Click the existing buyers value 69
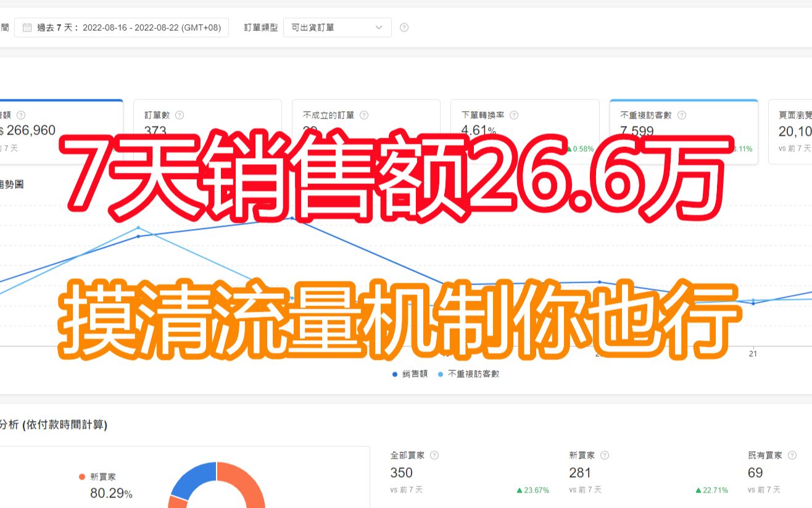The image size is (812, 508). [755, 473]
